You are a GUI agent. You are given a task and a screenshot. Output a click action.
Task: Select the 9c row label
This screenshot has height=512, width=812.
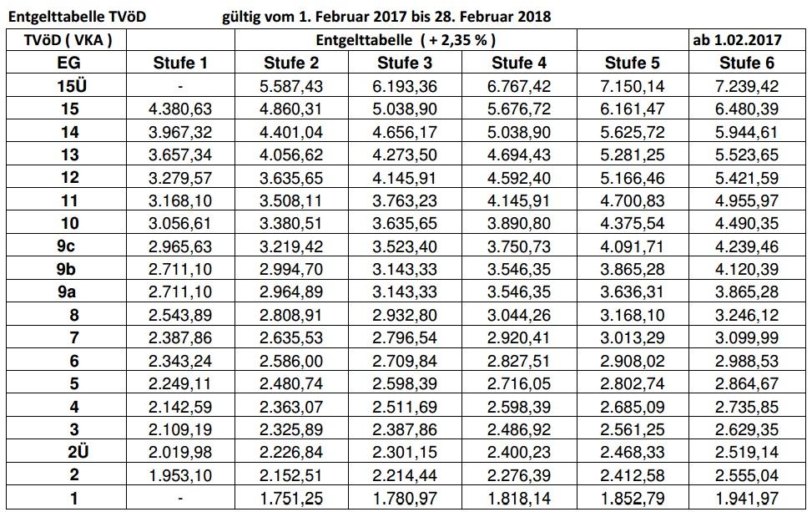(68, 246)
